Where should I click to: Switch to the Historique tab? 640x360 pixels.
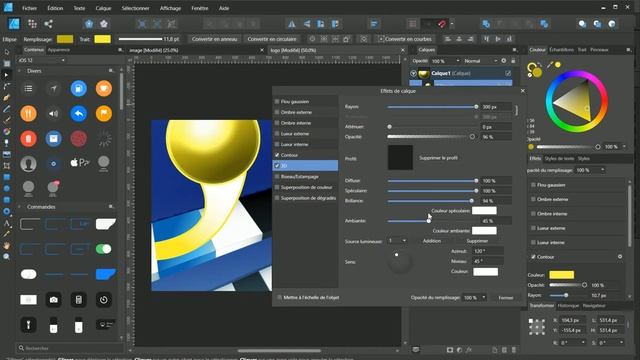coord(568,306)
